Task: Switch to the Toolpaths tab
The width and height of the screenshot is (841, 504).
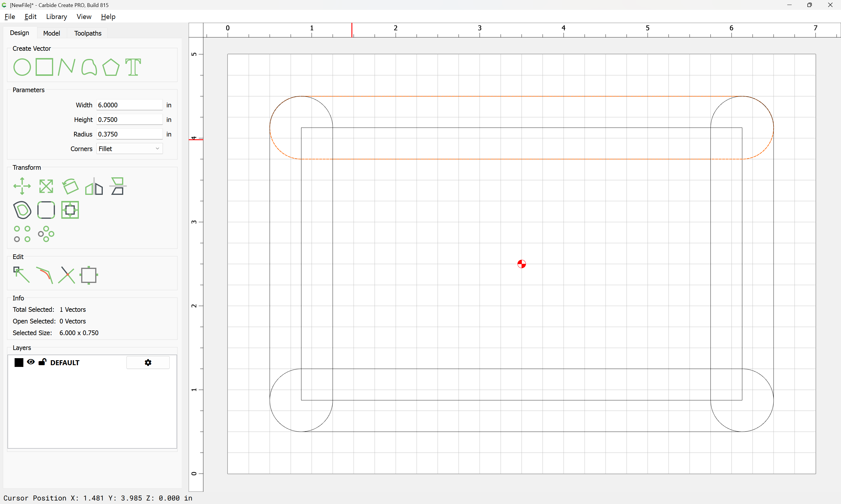Action: tap(88, 33)
